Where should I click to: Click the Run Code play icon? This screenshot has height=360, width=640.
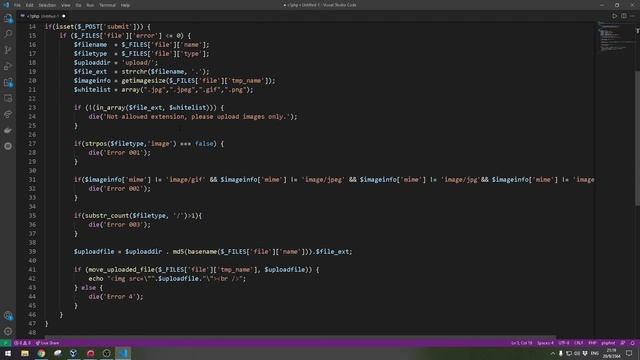[614, 16]
